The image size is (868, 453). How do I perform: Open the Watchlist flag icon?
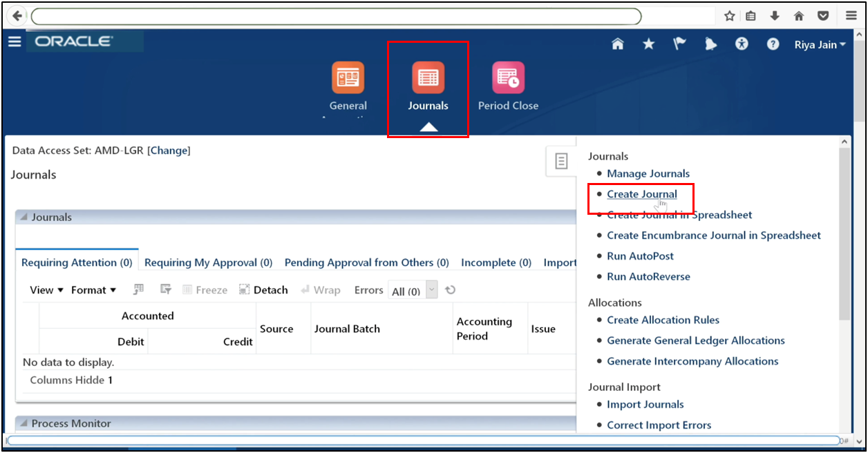679,44
